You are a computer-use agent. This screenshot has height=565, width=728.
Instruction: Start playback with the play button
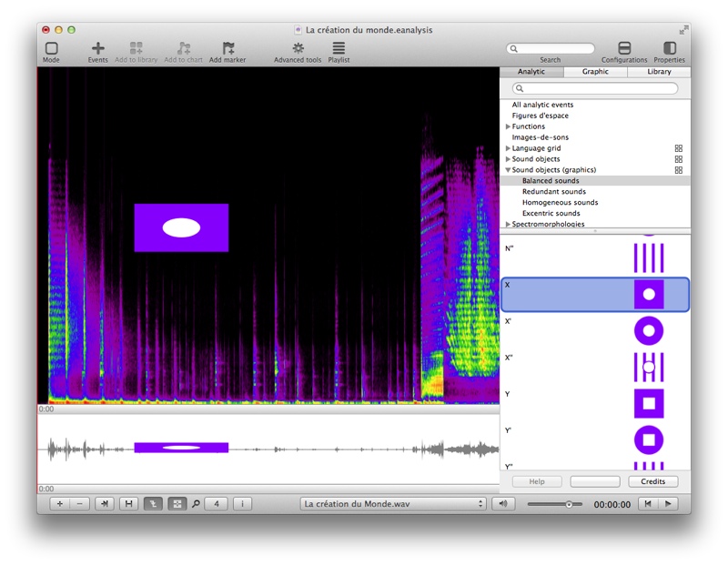click(668, 504)
